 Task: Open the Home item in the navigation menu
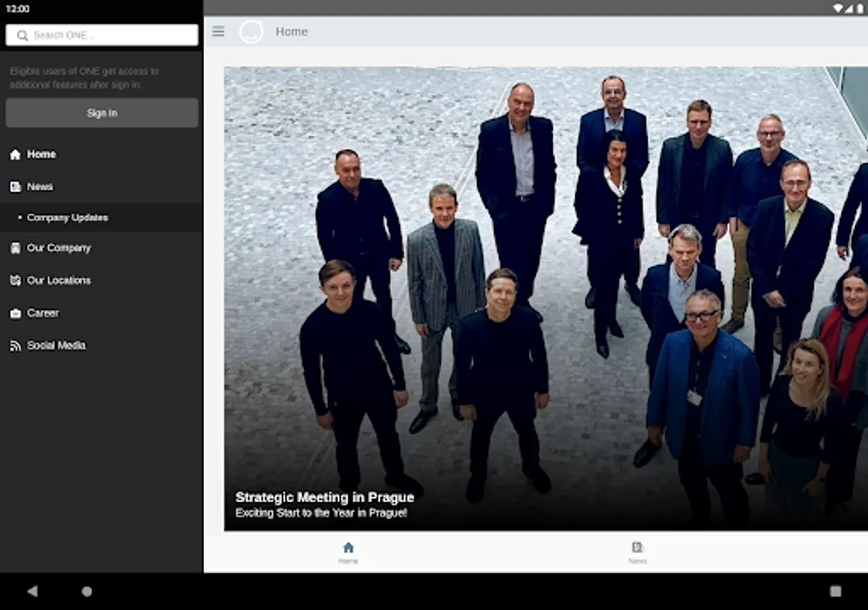point(41,154)
